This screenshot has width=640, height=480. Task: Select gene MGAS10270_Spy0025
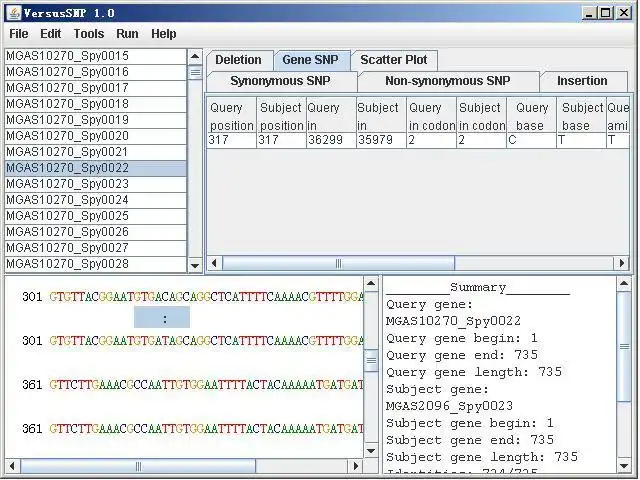tap(96, 216)
